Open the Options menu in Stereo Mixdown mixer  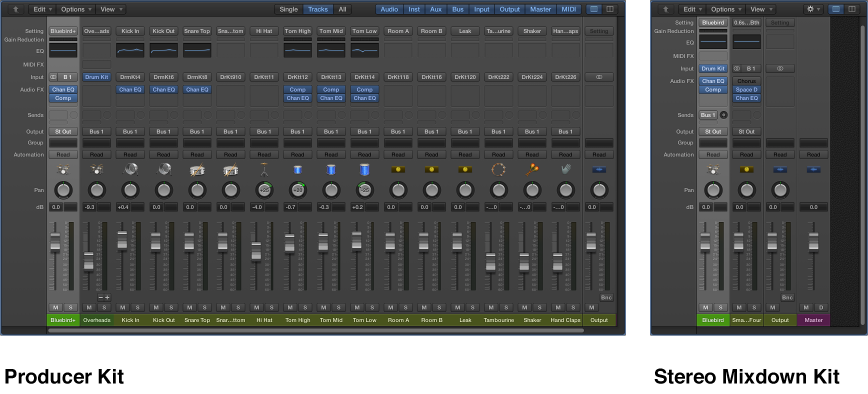(x=726, y=9)
